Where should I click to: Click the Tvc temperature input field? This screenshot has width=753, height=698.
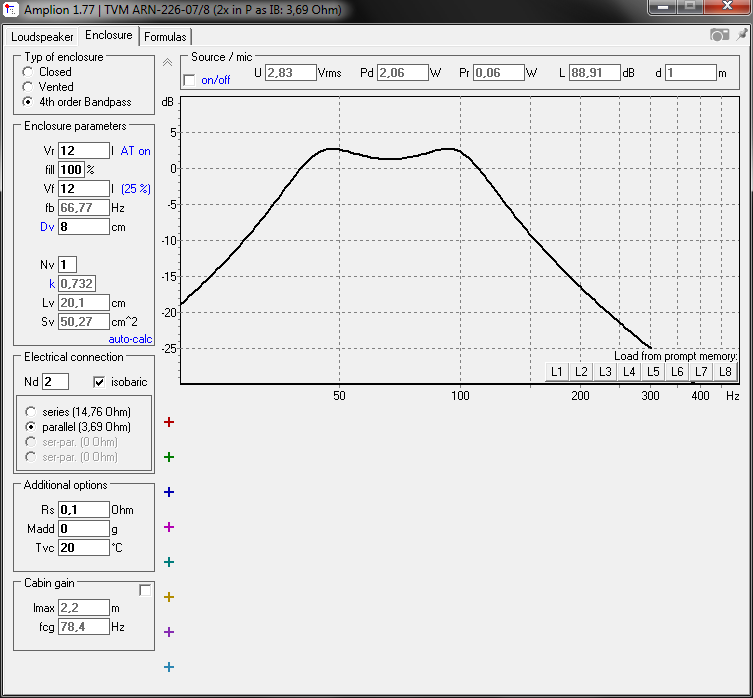(84, 548)
